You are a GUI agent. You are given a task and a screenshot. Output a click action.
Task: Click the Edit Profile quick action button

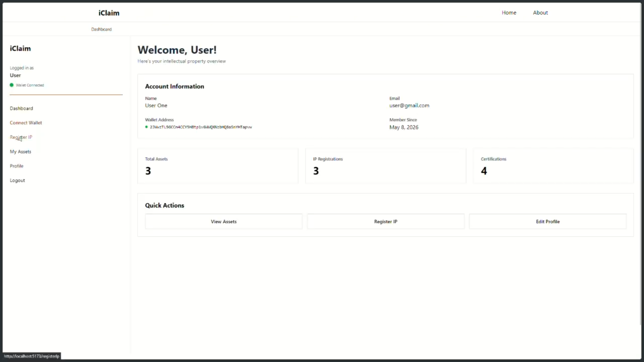548,222
